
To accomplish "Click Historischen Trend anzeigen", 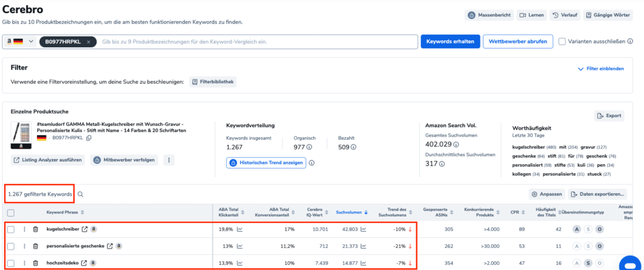I will (x=266, y=163).
